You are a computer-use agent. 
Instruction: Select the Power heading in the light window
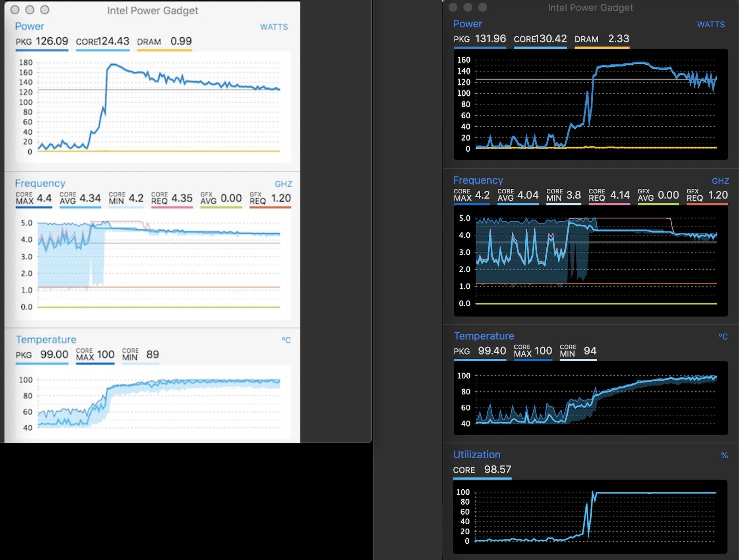[x=29, y=26]
